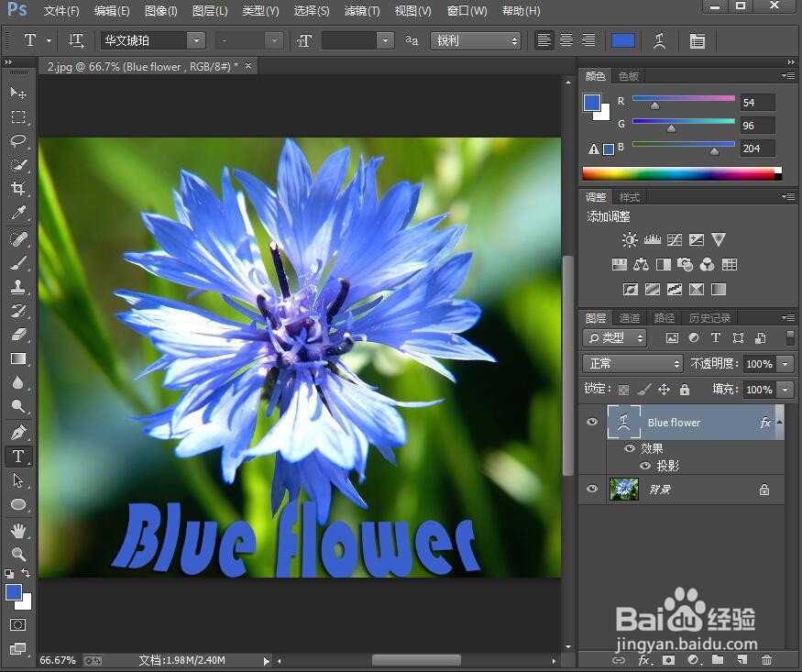
Task: Hide the Blue flower layer
Action: pos(592,422)
